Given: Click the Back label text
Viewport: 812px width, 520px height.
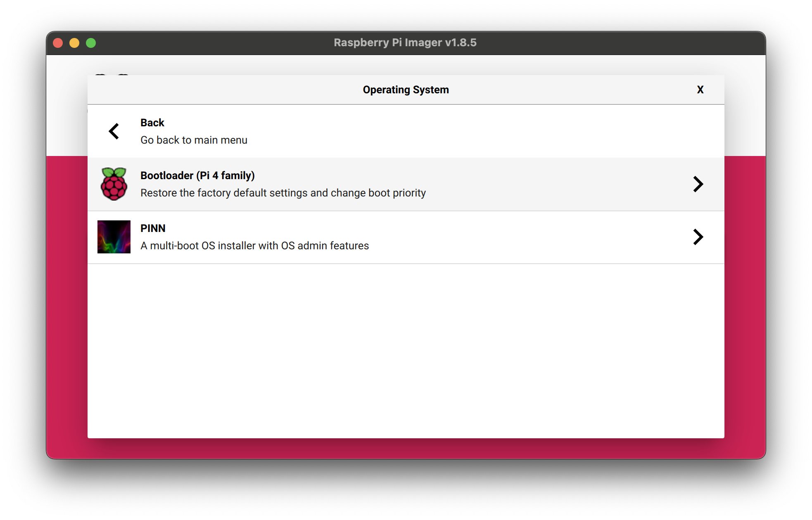Looking at the screenshot, I should [152, 123].
